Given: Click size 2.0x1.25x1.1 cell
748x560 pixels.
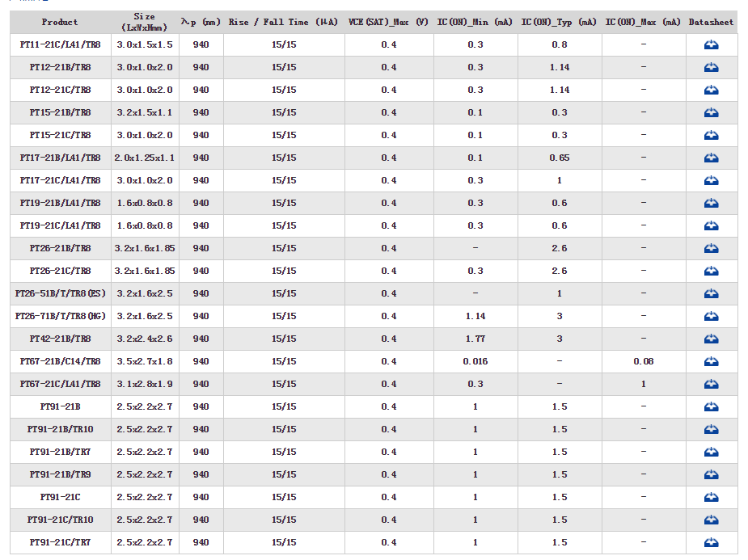Looking at the screenshot, I should tap(145, 158).
